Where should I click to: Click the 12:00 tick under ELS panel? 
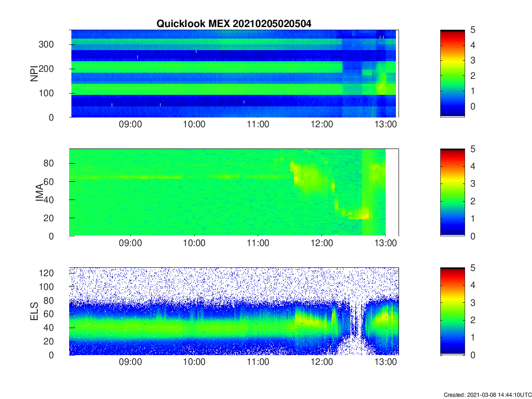[x=322, y=363]
